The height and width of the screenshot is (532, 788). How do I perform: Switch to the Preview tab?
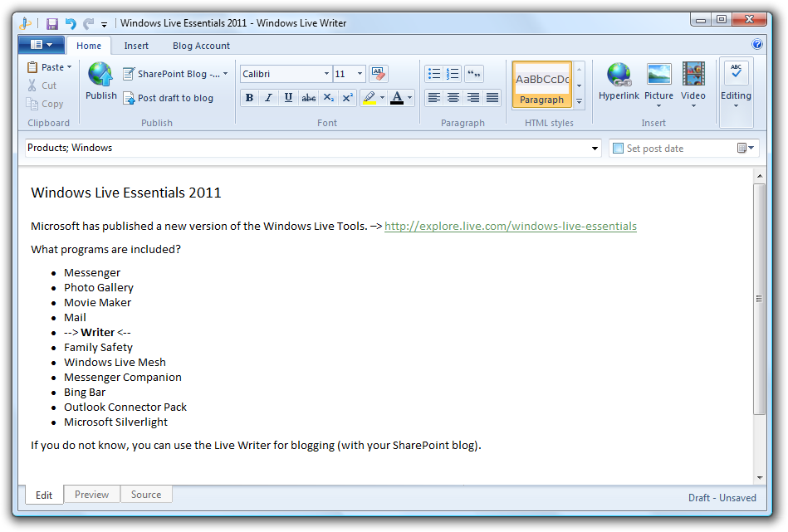(x=91, y=495)
